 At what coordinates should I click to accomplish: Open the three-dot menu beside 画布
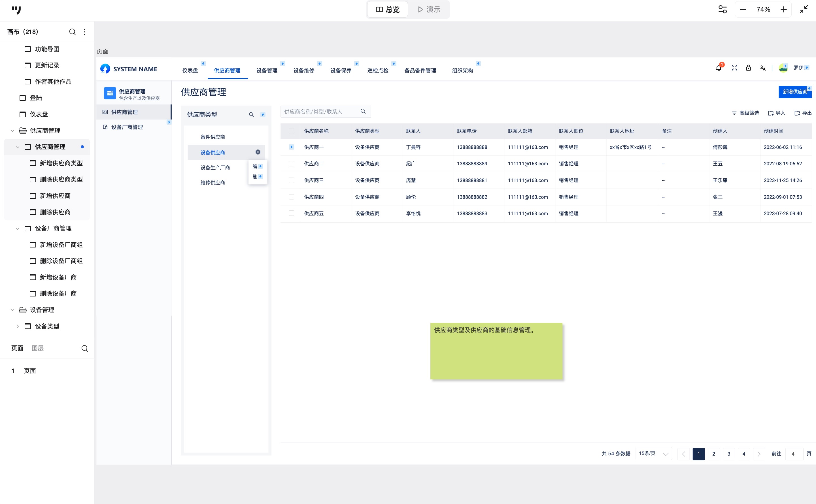pyautogui.click(x=85, y=32)
